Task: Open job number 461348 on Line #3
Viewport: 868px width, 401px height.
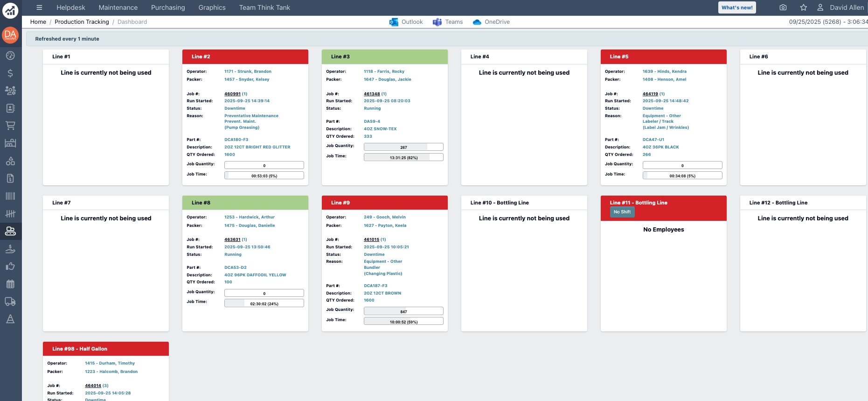Action: (372, 94)
